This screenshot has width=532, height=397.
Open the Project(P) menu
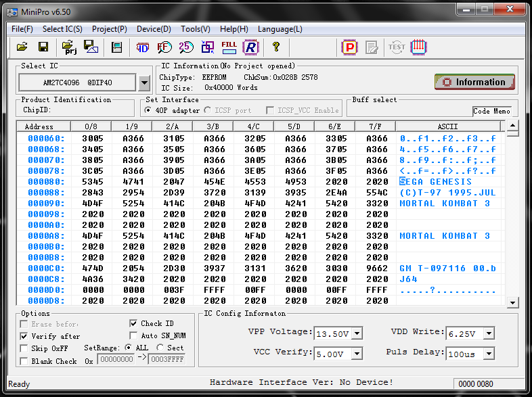pos(109,29)
